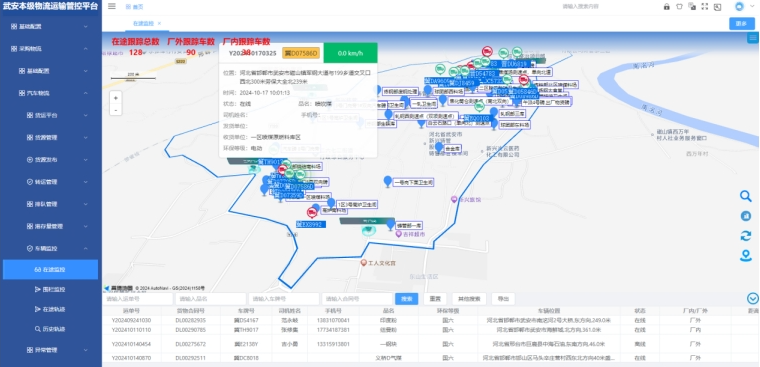Screen dimensions: 760x367
Task: Select table row Y202410110110
Action: pyautogui.click(x=431, y=330)
